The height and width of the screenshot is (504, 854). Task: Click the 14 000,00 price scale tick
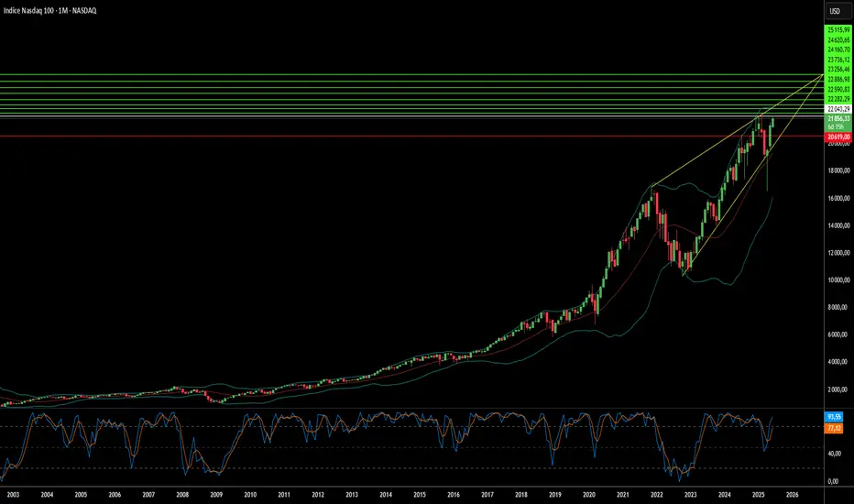pyautogui.click(x=838, y=225)
